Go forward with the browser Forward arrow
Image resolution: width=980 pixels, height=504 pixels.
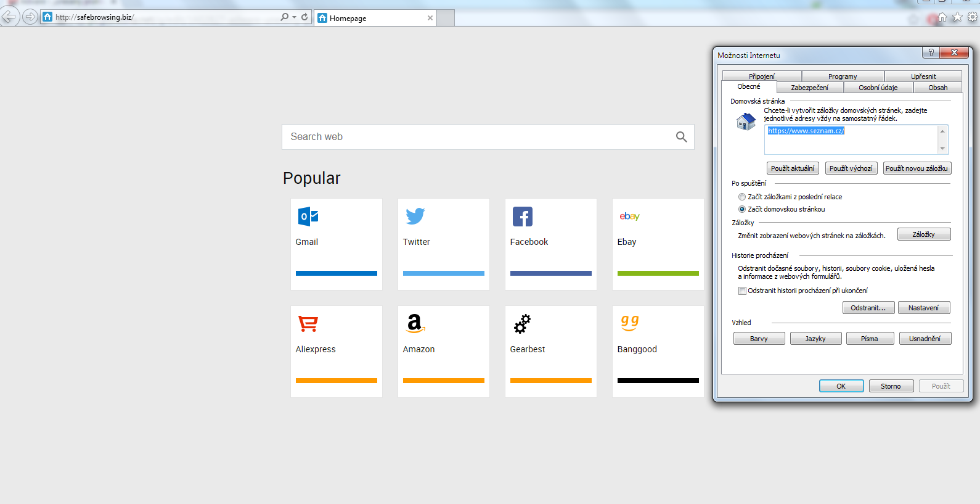coord(30,17)
